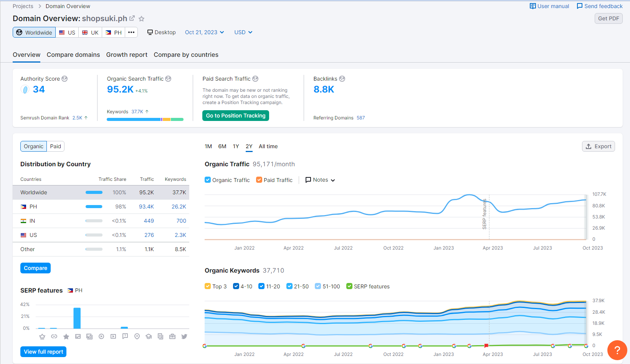630x364 pixels.
Task: Set chart range to 6M
Action: [222, 146]
